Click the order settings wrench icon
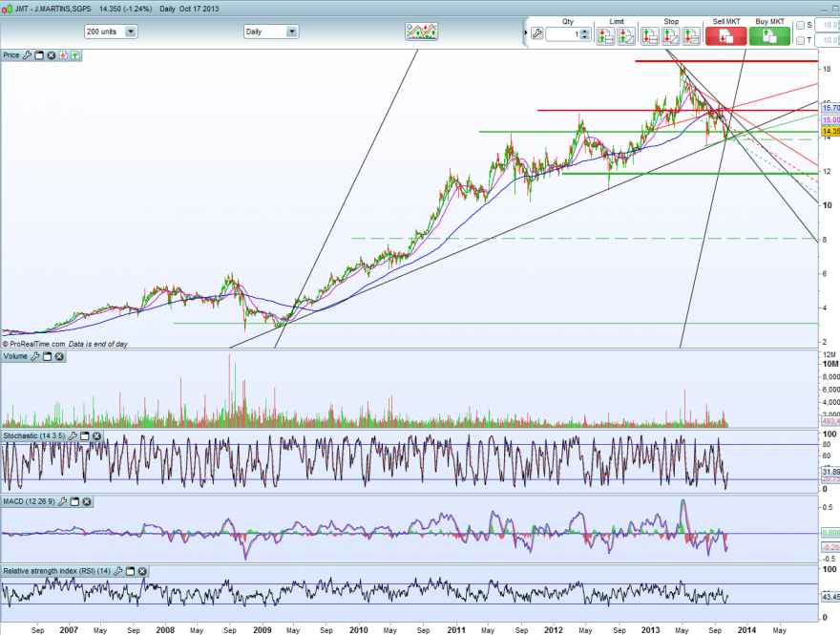 point(536,34)
